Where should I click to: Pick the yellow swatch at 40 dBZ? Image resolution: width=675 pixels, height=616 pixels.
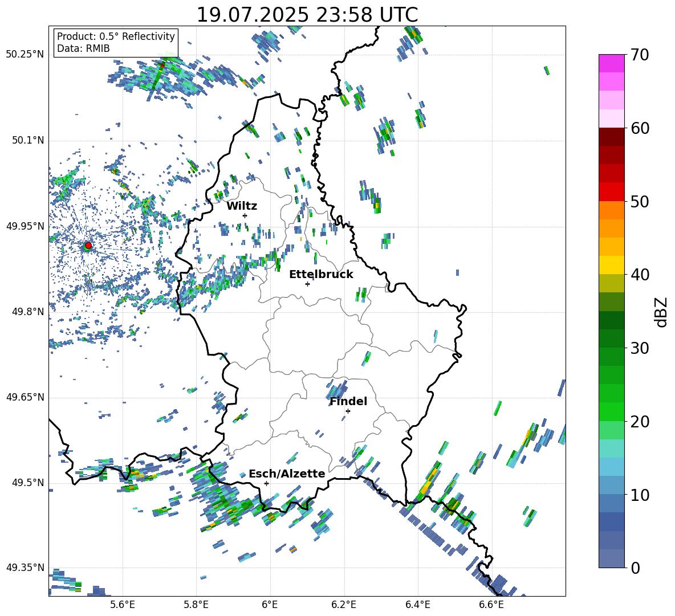point(611,265)
